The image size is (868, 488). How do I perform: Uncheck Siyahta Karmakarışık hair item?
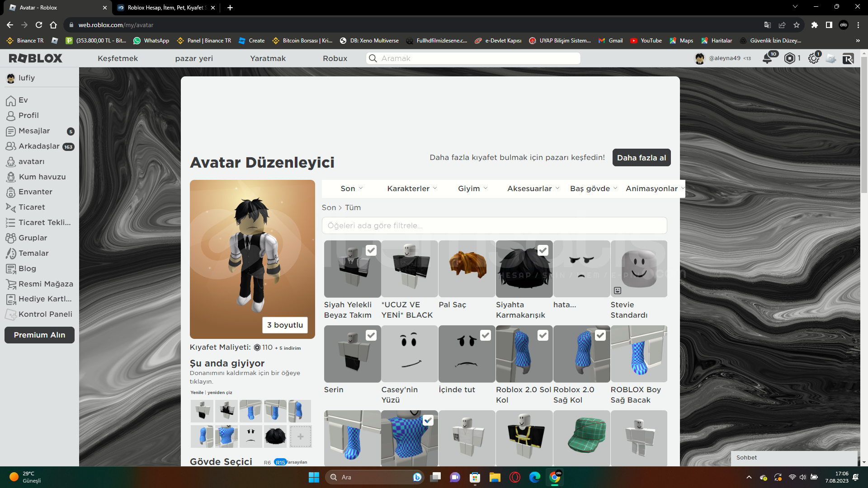[543, 250]
